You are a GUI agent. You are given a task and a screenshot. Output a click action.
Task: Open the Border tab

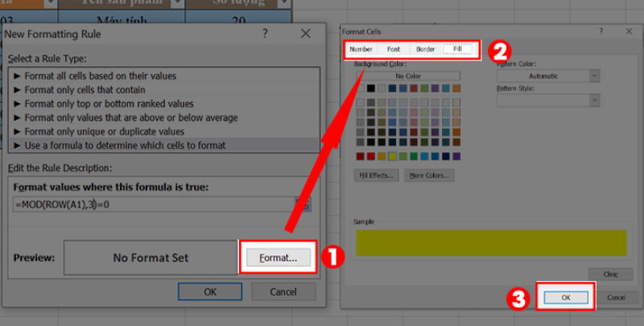tap(426, 49)
